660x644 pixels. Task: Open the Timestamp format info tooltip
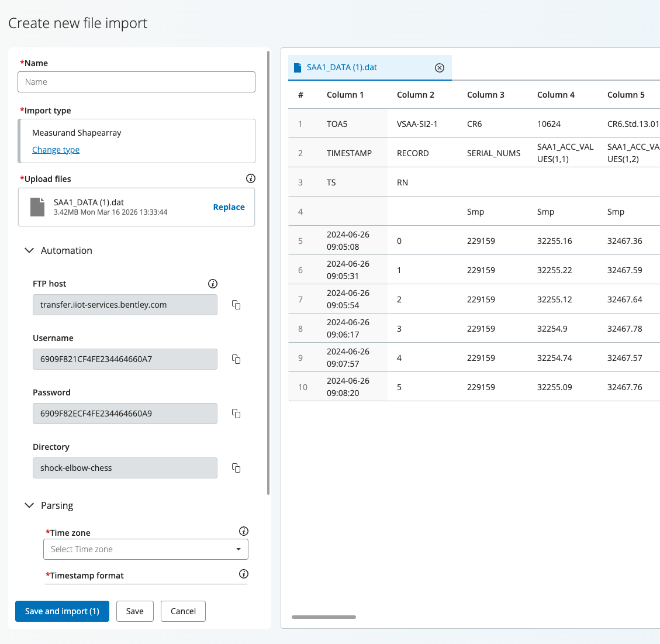244,574
